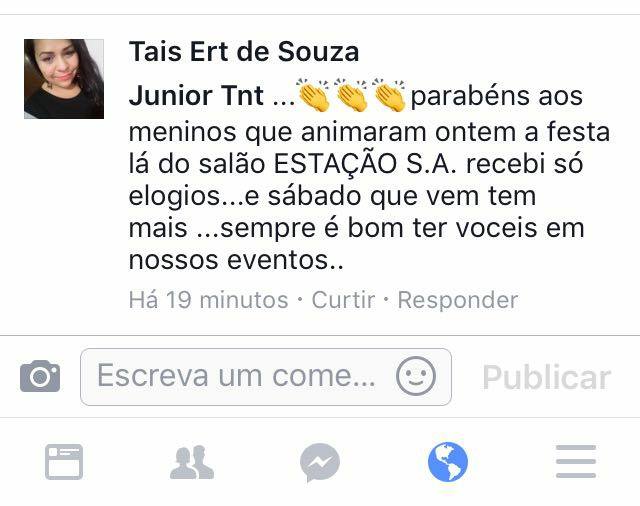Open Tais Ert de Souza profile picture
Image resolution: width=640 pixels, height=506 pixels.
pyautogui.click(x=64, y=79)
